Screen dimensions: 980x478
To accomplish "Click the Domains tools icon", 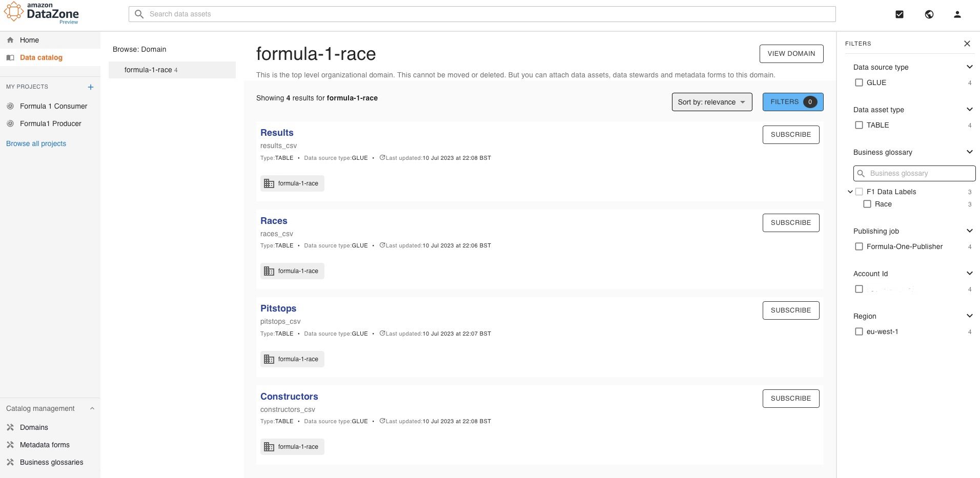I will coord(10,427).
